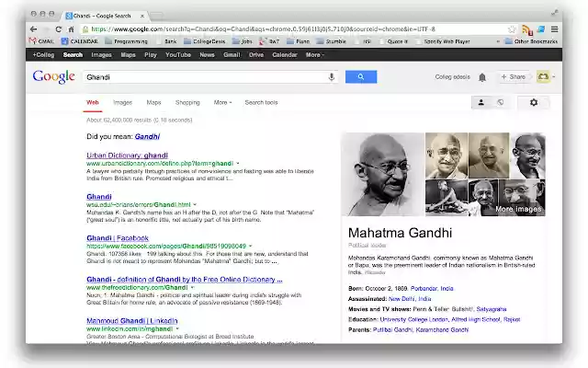This screenshot has width=588, height=368.
Task: Expand the More dropdown under the search box
Action: [x=222, y=102]
